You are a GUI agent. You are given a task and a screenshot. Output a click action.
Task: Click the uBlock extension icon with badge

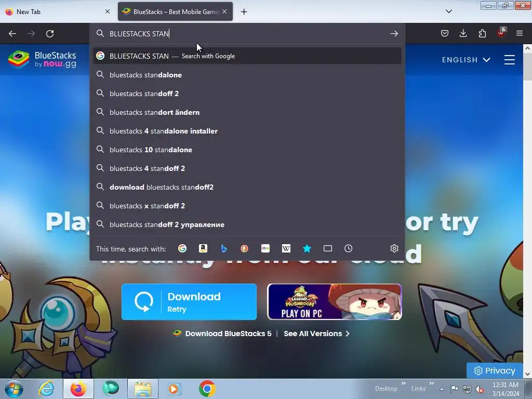point(501,33)
